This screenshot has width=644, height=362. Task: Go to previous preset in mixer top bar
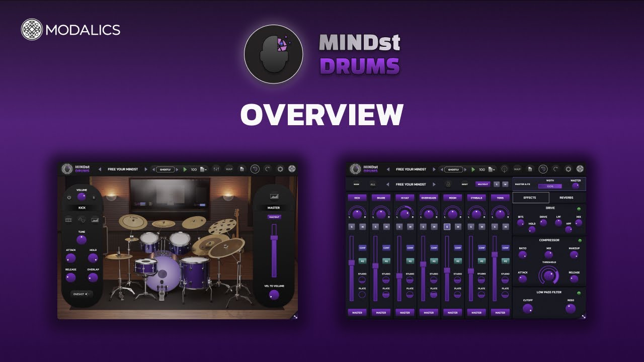[x=388, y=169]
